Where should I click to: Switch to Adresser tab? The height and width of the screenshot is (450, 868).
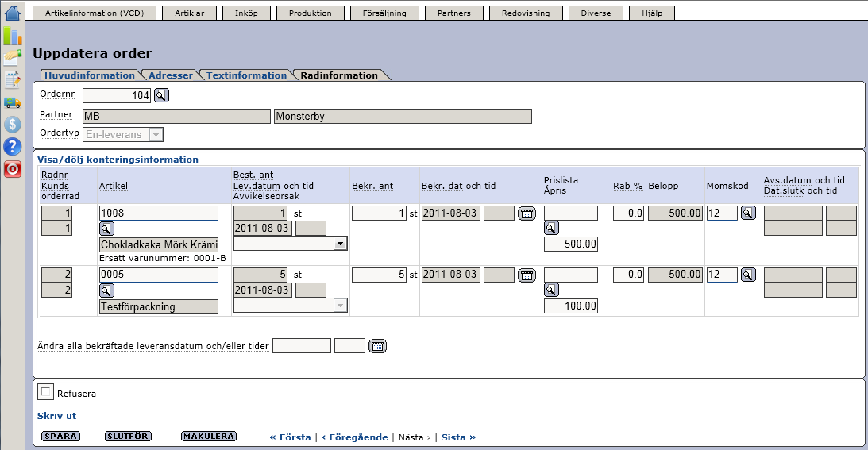(x=171, y=75)
